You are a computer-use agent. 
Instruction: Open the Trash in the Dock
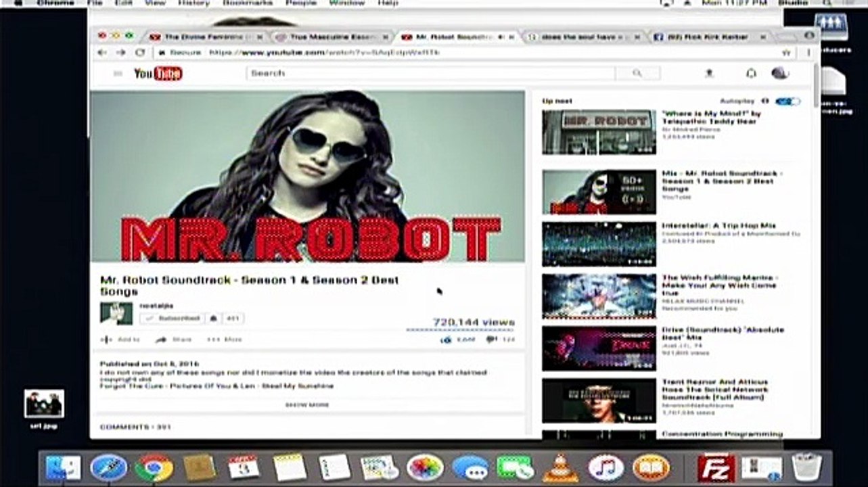tap(806, 467)
